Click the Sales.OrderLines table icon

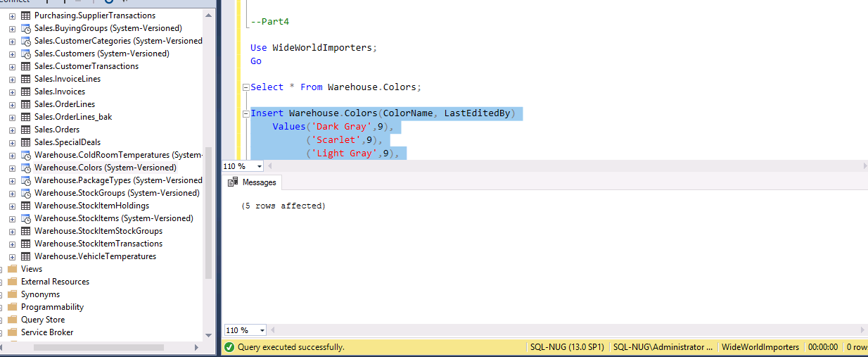[26, 104]
